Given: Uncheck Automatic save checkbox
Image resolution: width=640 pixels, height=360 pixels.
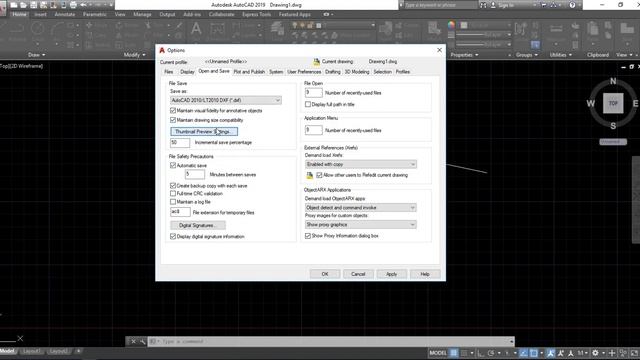Looking at the screenshot, I should (173, 165).
